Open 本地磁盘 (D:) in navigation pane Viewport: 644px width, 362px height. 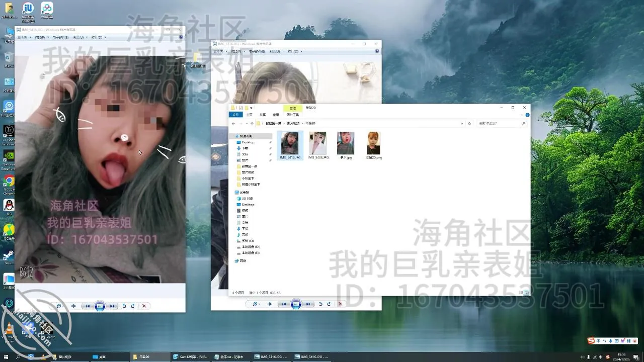[251, 247]
